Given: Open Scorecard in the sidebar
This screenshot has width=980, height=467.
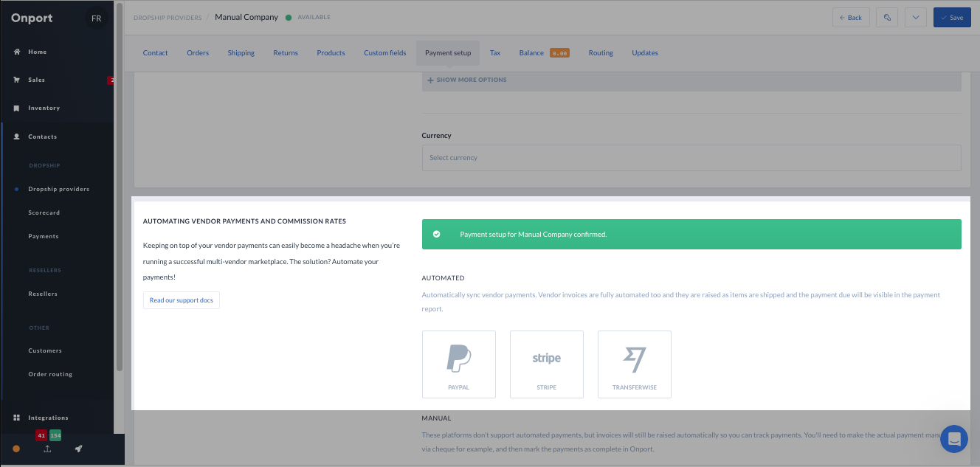Looking at the screenshot, I should 44,212.
